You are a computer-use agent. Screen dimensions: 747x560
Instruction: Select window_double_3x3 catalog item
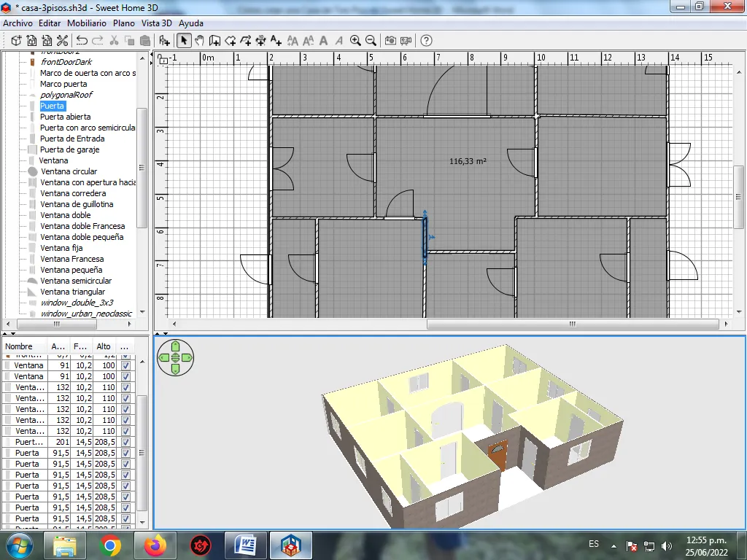77,303
